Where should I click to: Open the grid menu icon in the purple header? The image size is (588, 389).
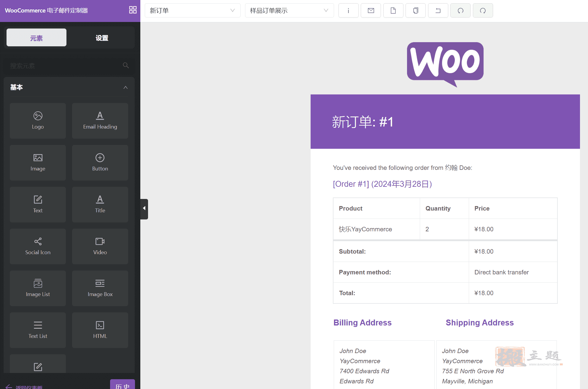coord(133,10)
